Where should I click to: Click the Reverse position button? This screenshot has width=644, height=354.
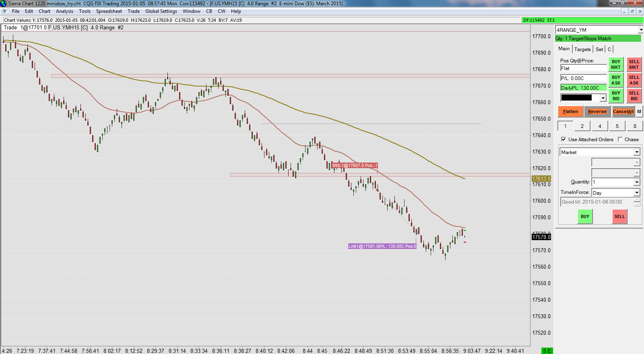coord(597,111)
